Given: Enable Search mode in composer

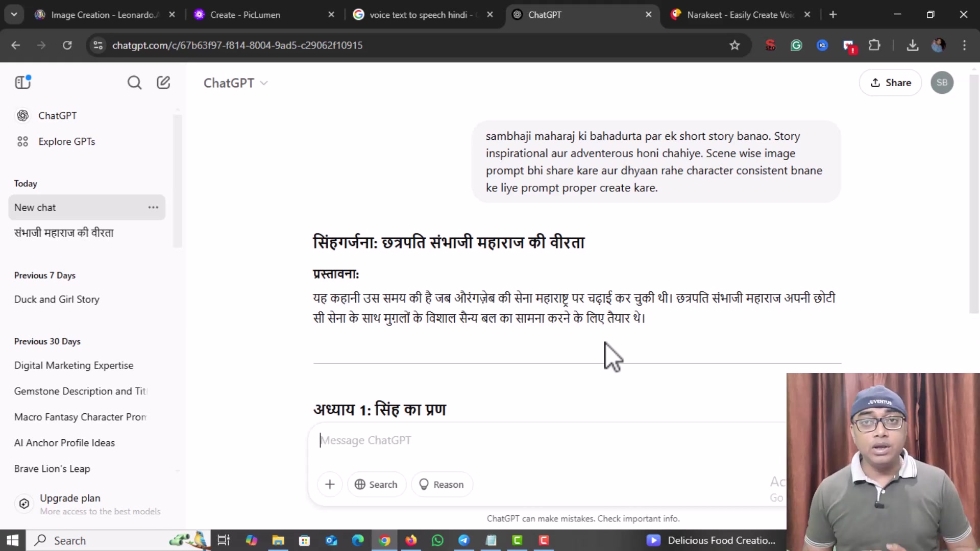Looking at the screenshot, I should pyautogui.click(x=376, y=485).
